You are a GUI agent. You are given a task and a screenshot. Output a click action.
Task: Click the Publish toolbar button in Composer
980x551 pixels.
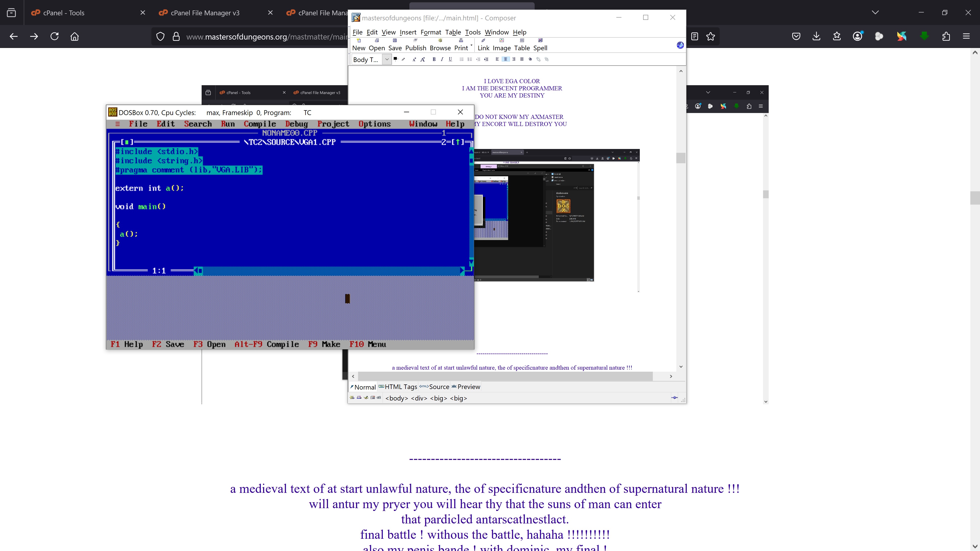[415, 44]
